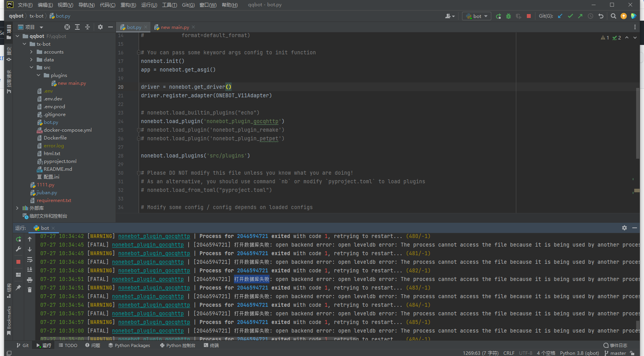
Task: Open the user account dropdown
Action: (450, 16)
